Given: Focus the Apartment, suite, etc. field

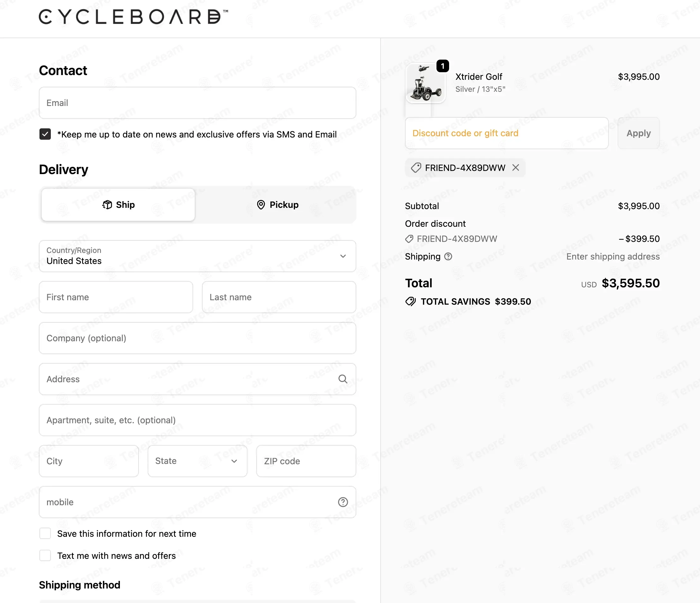Looking at the screenshot, I should (197, 420).
